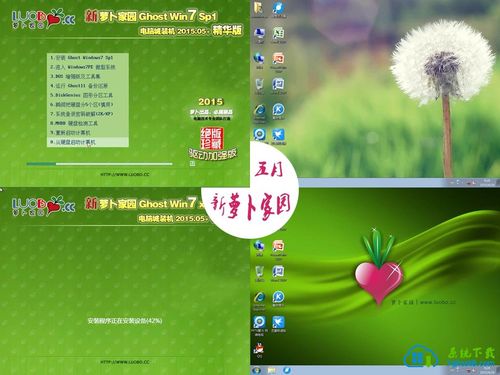Click HTTP://WWW.LUOBO.CC link on install screen
Viewport: 500px width, 375px height.
125,362
